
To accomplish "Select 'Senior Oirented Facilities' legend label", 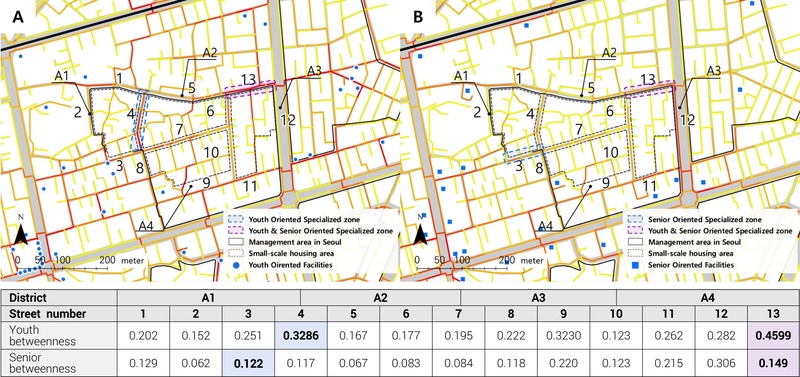I will point(690,265).
